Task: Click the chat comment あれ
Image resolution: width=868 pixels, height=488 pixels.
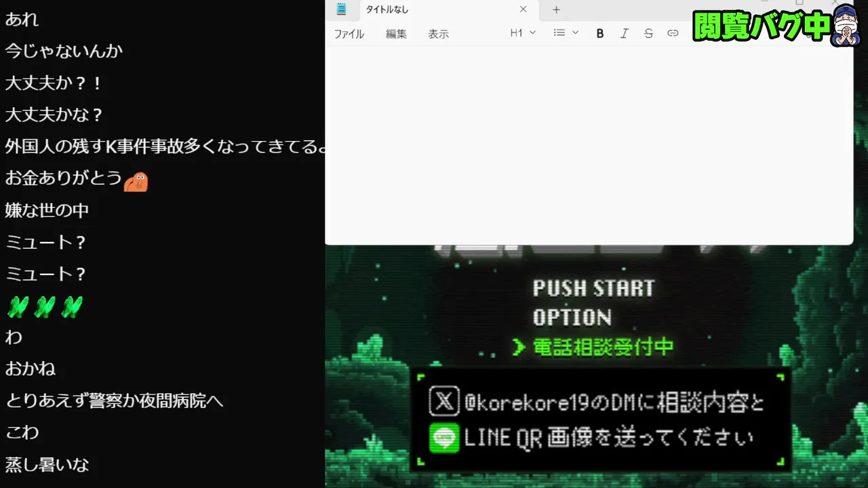Action: coord(22,19)
